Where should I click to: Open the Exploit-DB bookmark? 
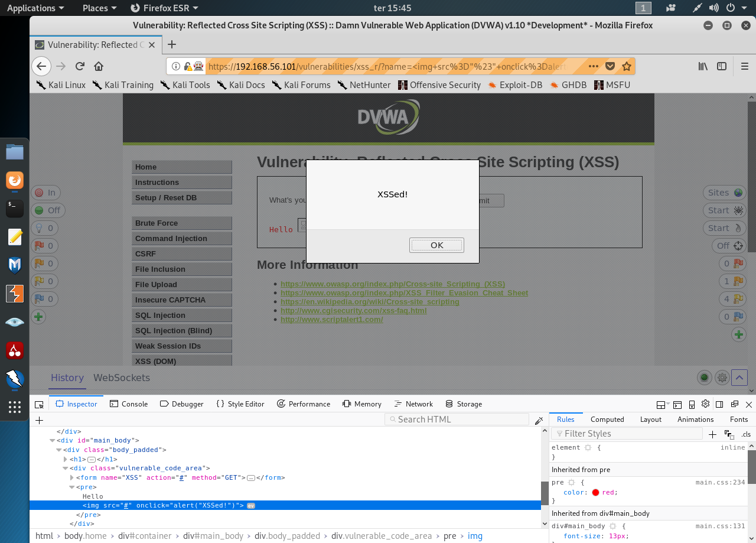coord(515,85)
